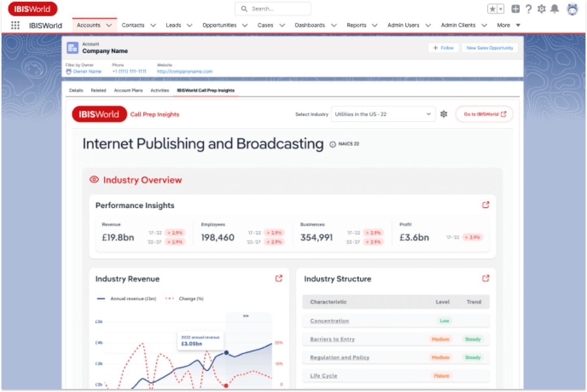This screenshot has height=392, width=587.
Task: Click the chart forecast >> arrows
Action: [246, 316]
